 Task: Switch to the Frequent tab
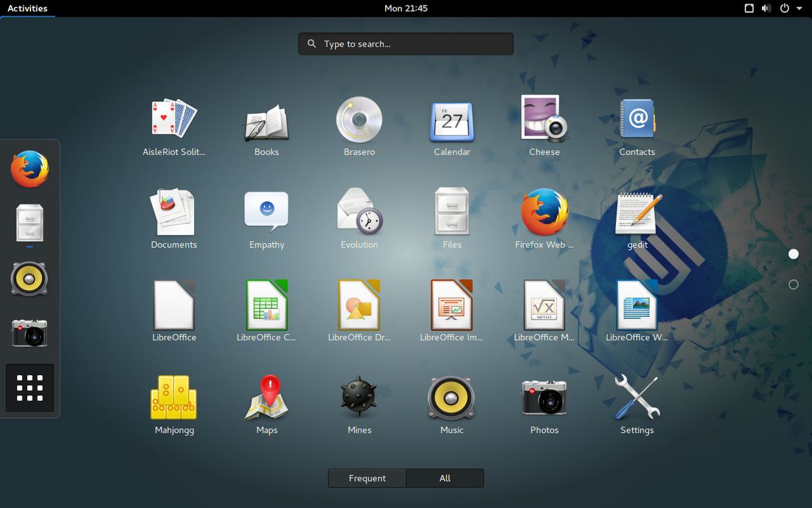coord(366,478)
